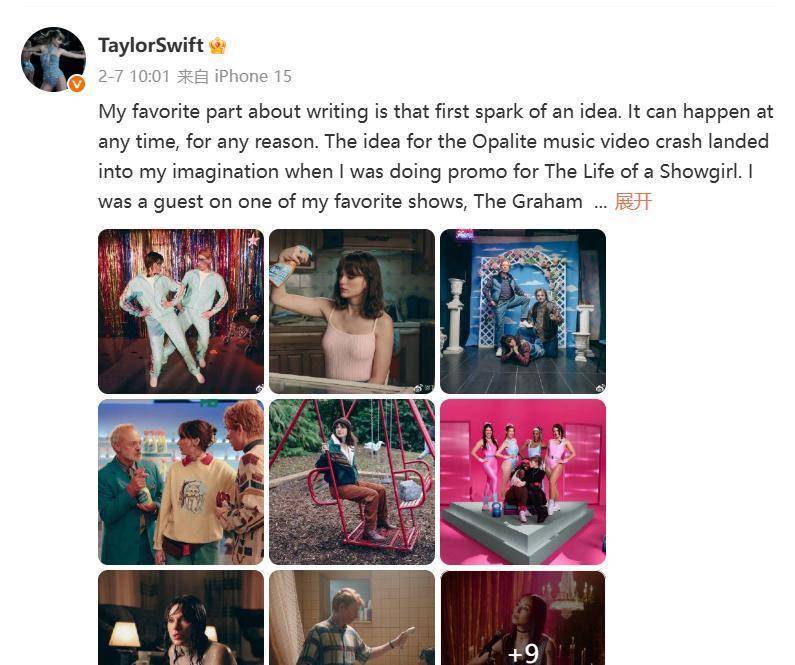The width and height of the screenshot is (795, 665).
Task: Open the TaylorSwift username link
Action: 151,45
